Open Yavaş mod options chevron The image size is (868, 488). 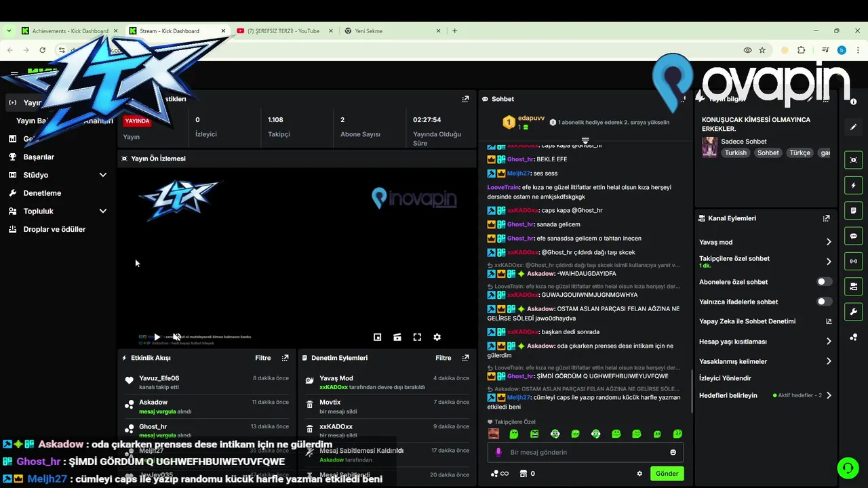coord(829,242)
